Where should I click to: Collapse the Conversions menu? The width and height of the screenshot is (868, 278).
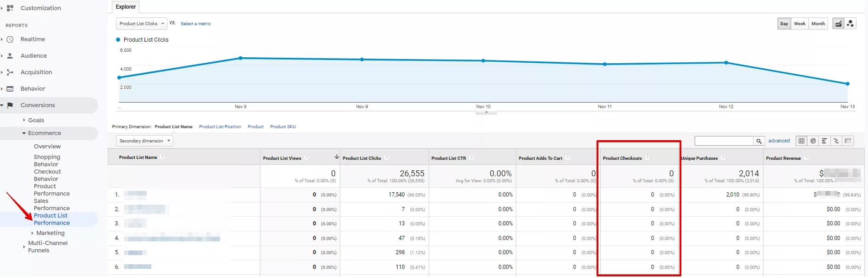pyautogui.click(x=2, y=105)
